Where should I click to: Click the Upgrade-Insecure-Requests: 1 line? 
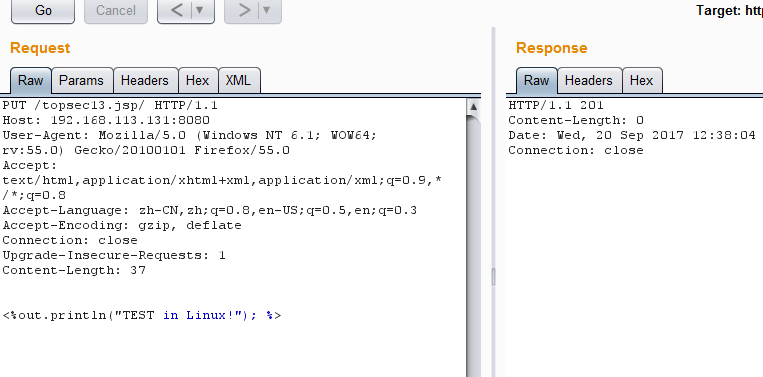point(114,255)
